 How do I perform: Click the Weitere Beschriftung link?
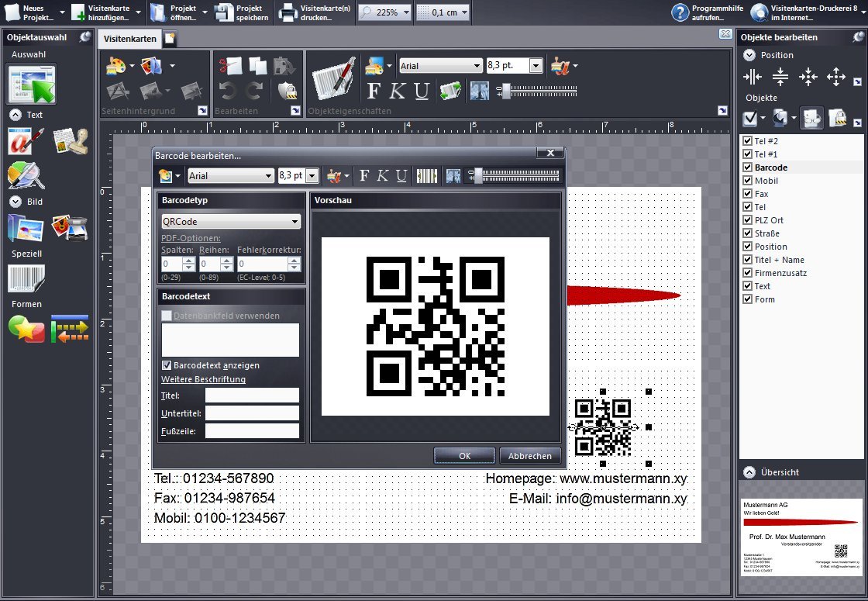coord(203,379)
